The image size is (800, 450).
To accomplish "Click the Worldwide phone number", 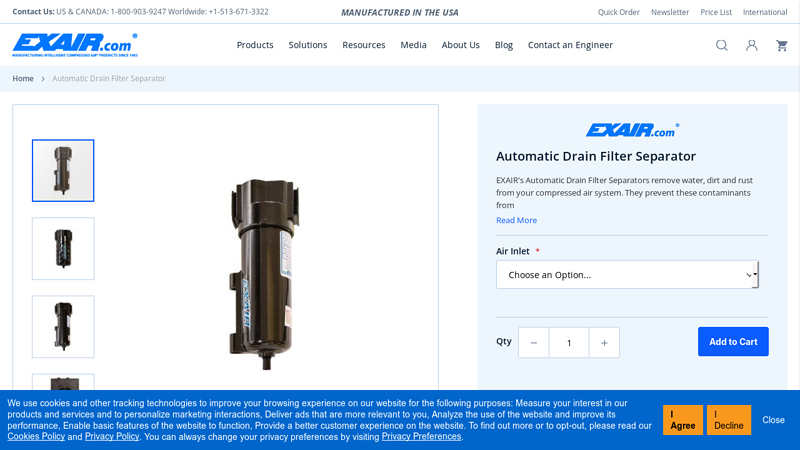I will (x=238, y=12).
